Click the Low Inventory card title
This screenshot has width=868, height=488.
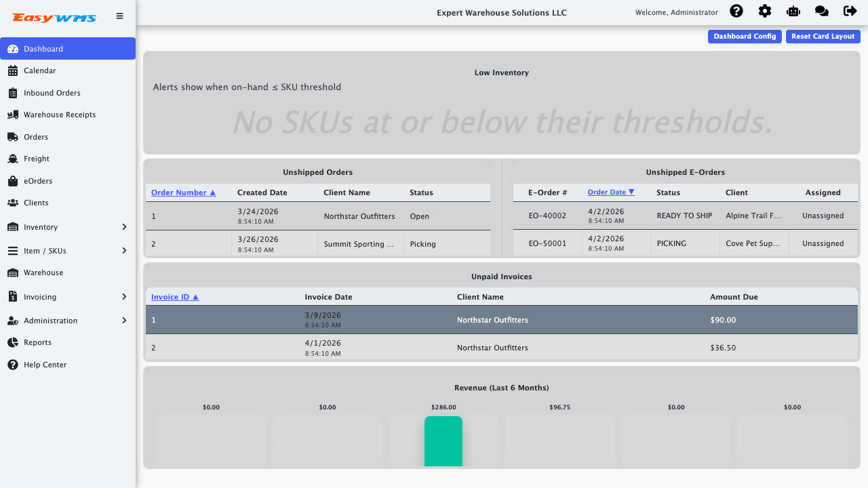(x=502, y=73)
